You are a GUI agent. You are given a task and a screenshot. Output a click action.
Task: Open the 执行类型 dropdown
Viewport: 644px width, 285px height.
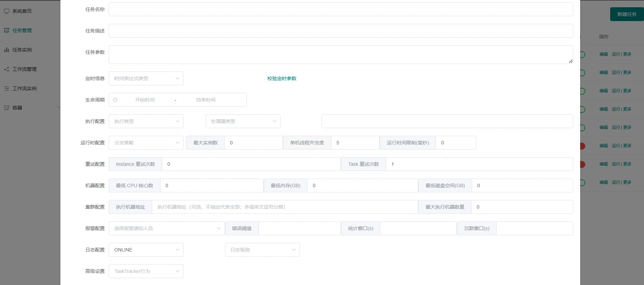tap(146, 121)
